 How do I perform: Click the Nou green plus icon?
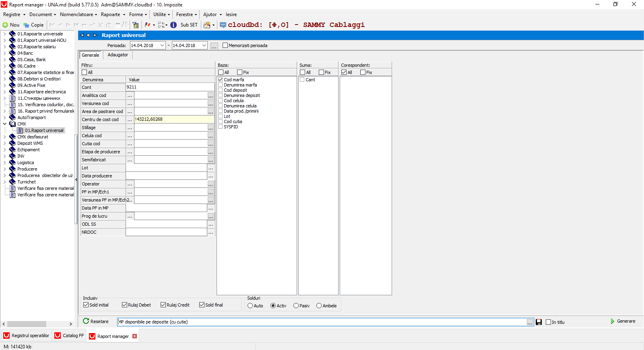point(5,25)
